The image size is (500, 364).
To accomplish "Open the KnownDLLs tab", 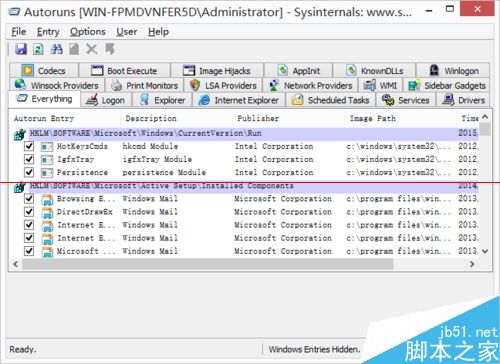I will [x=374, y=71].
